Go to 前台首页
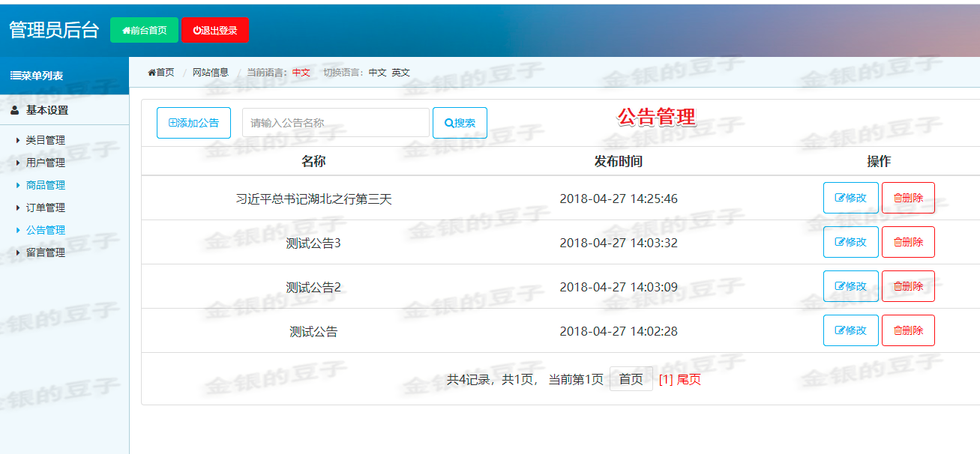The height and width of the screenshot is (454, 980). pos(144,30)
